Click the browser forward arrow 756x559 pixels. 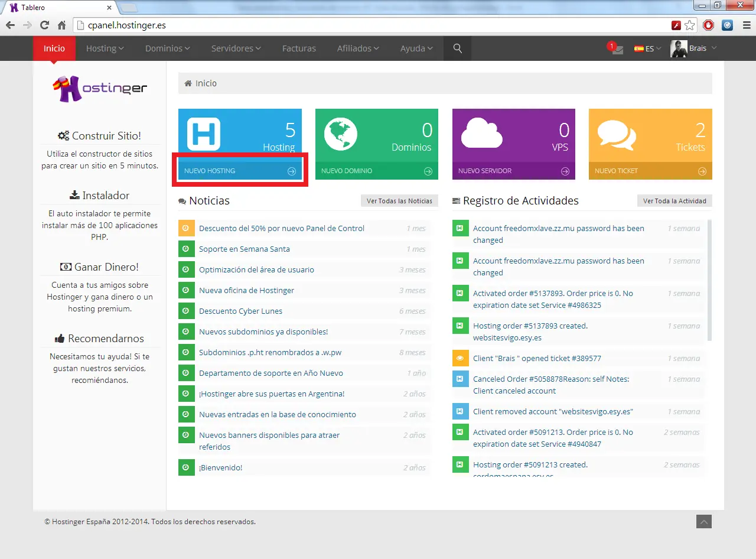click(x=27, y=25)
